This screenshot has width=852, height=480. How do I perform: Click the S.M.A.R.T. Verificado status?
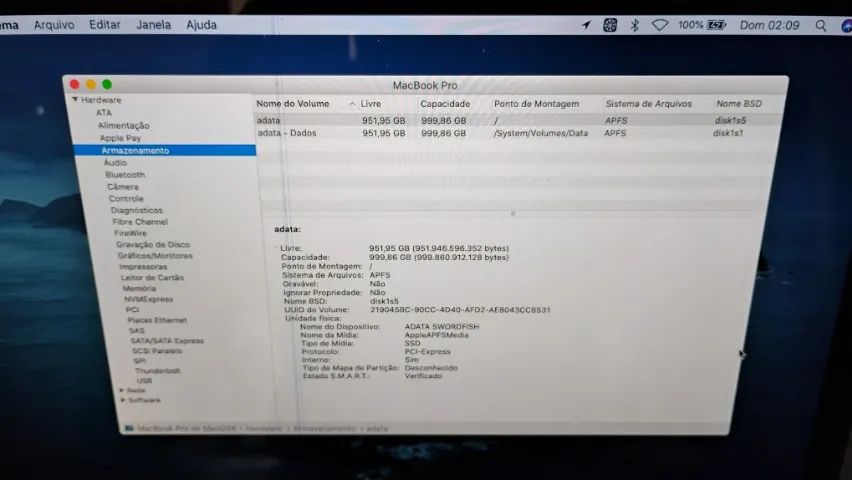pos(423,376)
